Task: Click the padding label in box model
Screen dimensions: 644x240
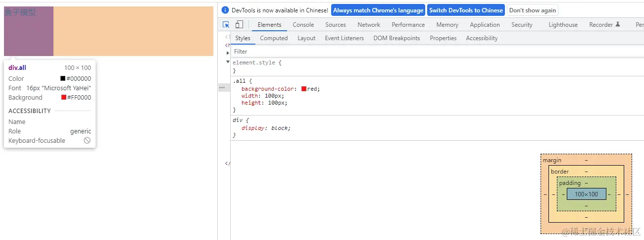Action: [x=570, y=183]
